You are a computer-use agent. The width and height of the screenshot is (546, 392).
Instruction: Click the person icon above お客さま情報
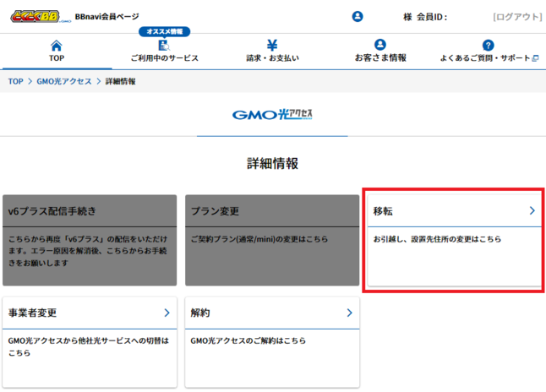(380, 45)
